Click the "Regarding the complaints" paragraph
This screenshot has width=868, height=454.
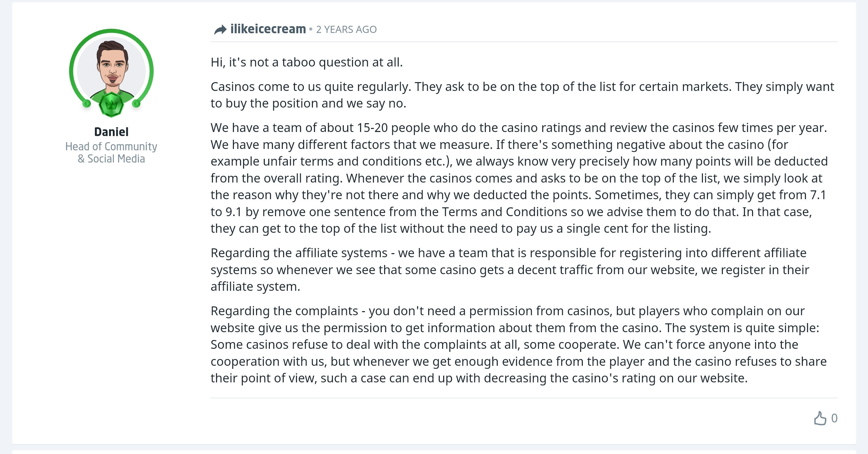click(518, 344)
